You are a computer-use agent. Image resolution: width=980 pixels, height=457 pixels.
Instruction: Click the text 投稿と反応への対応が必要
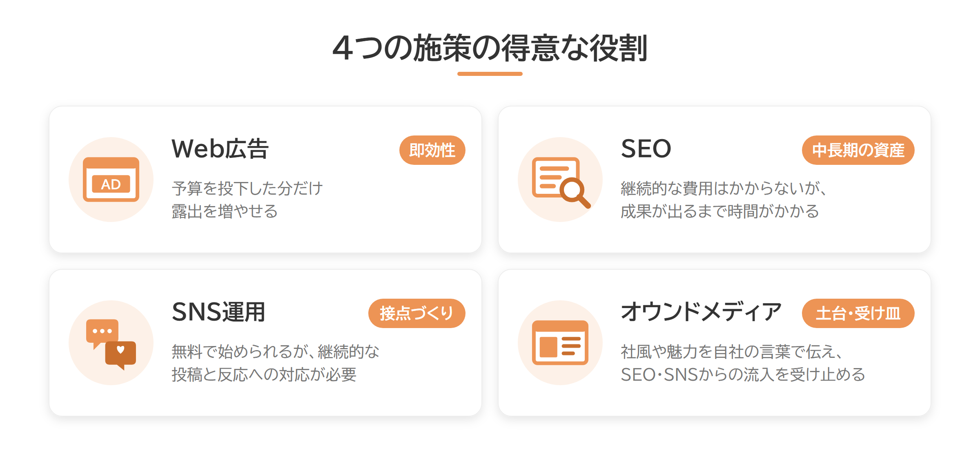[x=264, y=375]
